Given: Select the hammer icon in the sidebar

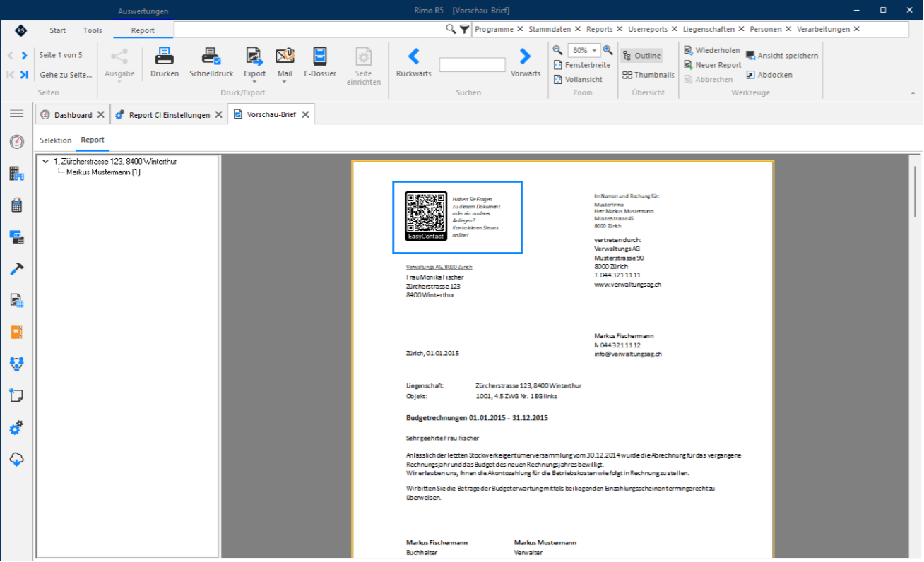Looking at the screenshot, I should tap(17, 269).
